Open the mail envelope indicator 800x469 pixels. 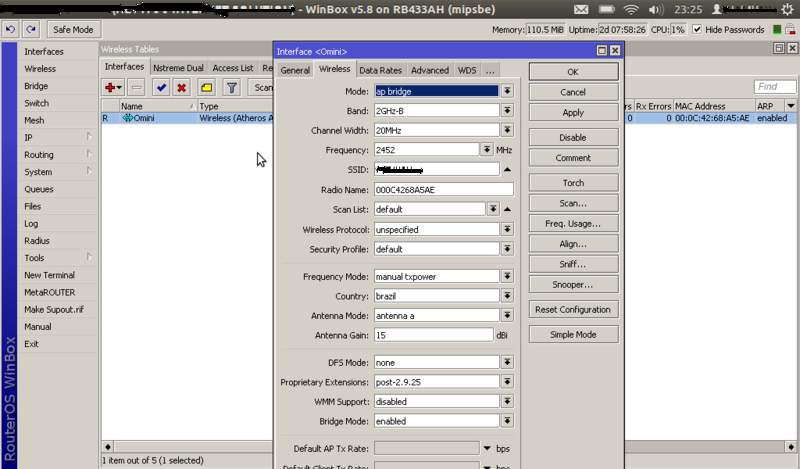pyautogui.click(x=581, y=10)
